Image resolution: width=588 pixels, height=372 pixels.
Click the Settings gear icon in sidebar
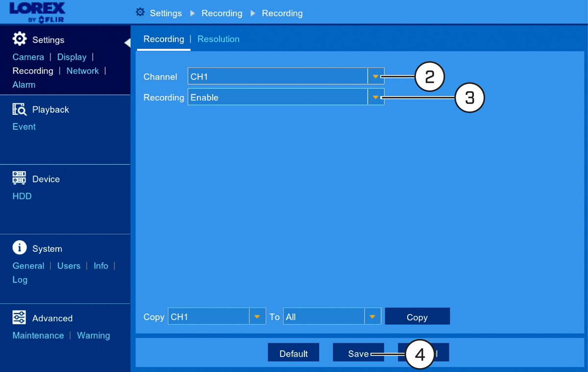(20, 39)
